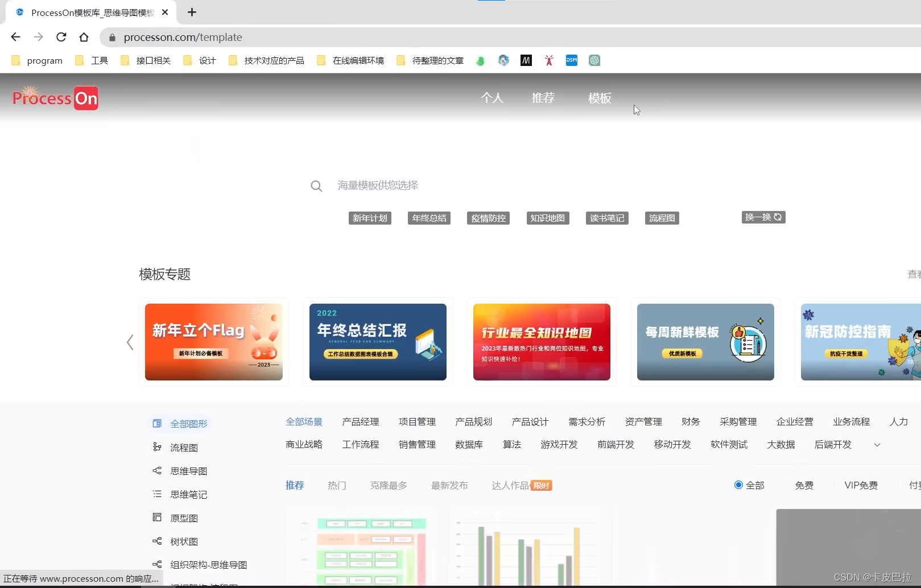921x588 pixels.
Task: Go to browser home icon
Action: (84, 37)
